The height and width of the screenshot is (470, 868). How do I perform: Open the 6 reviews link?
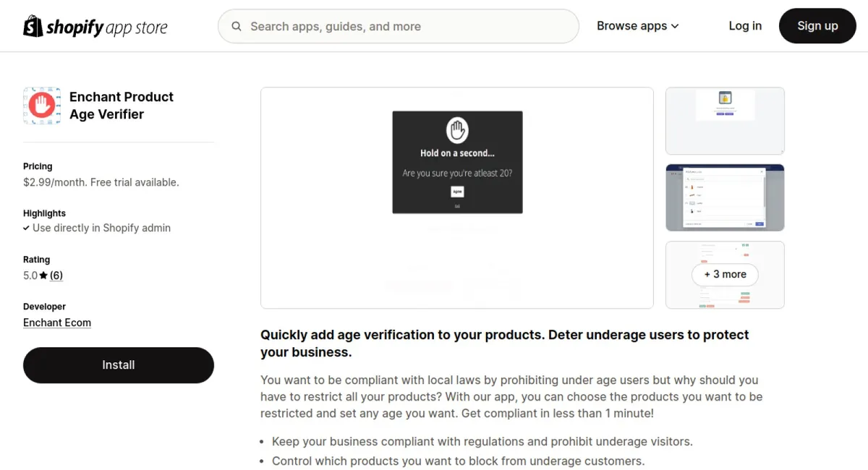pos(56,275)
